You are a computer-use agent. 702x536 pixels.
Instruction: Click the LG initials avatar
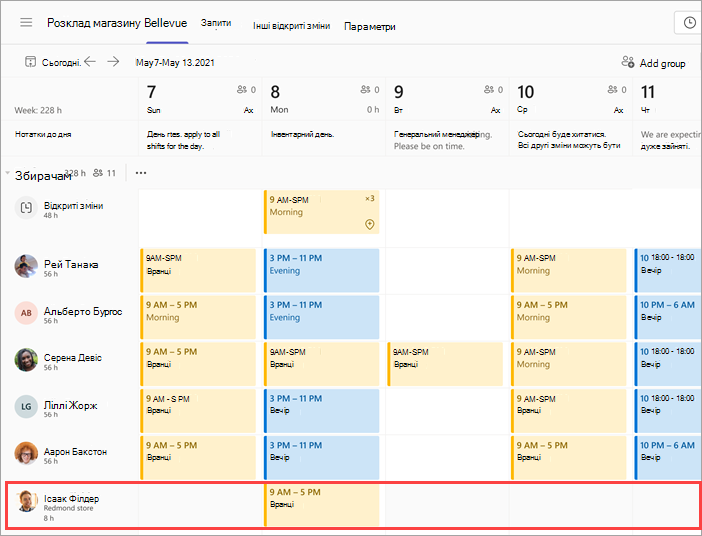point(26,407)
